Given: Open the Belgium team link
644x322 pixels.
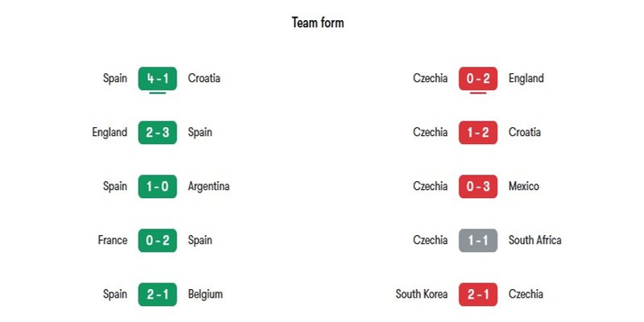Looking at the screenshot, I should [x=205, y=294].
